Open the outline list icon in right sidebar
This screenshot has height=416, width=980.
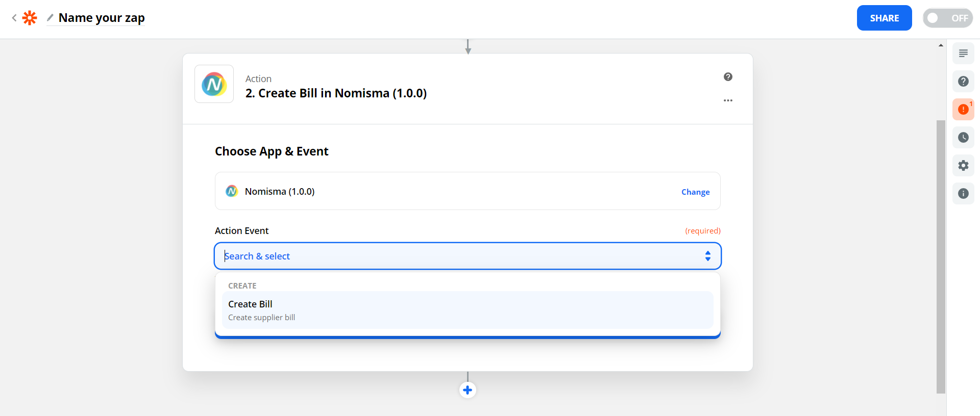[x=963, y=53]
